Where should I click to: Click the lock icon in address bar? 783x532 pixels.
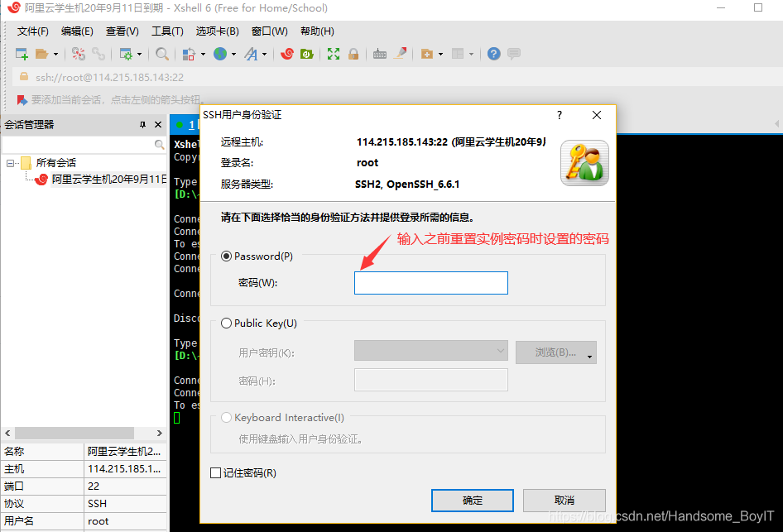click(x=24, y=76)
